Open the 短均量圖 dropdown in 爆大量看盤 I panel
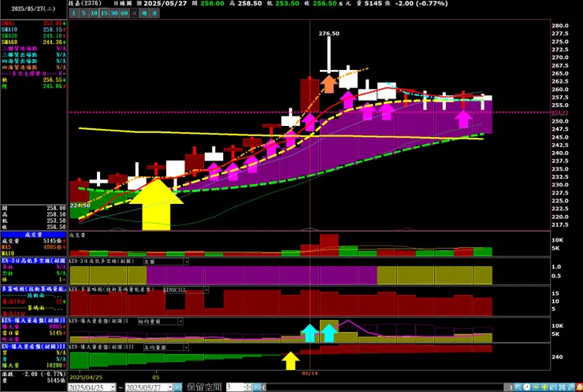 [160, 321]
